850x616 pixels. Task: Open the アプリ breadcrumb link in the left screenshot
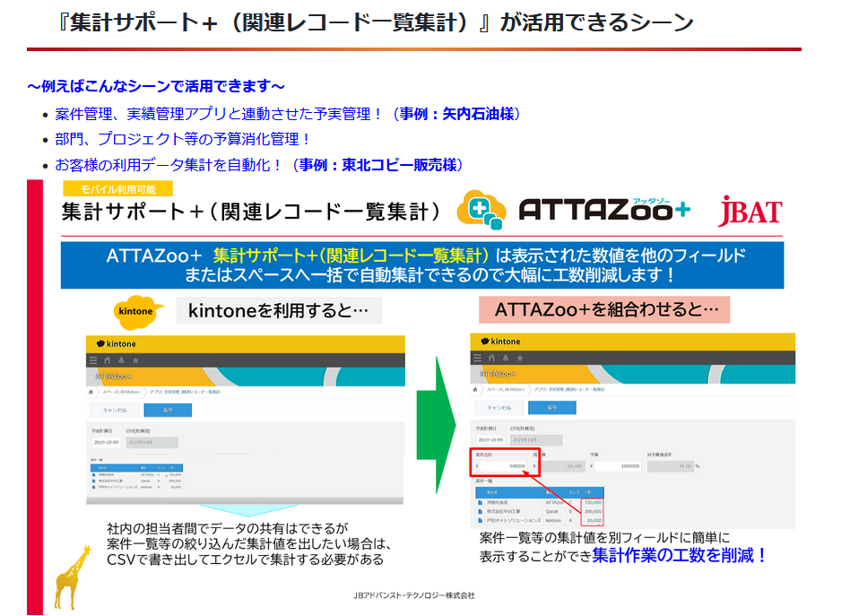[185, 392]
